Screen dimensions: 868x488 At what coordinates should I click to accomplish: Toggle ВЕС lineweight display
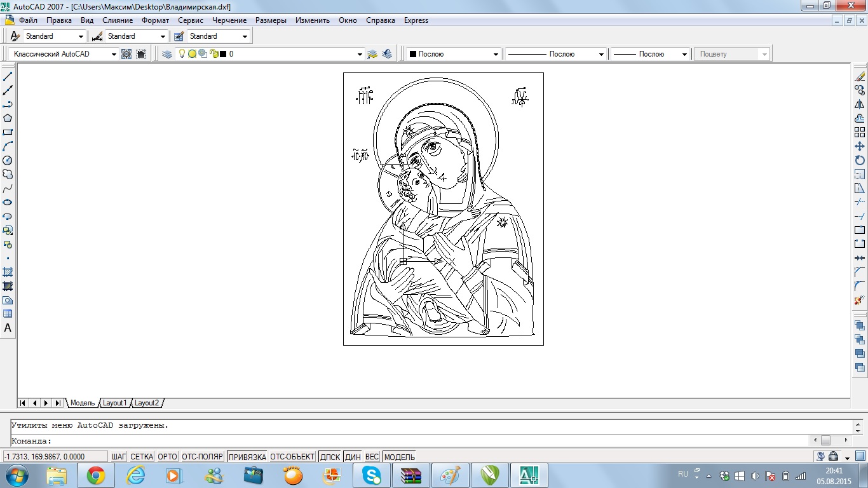[372, 456]
